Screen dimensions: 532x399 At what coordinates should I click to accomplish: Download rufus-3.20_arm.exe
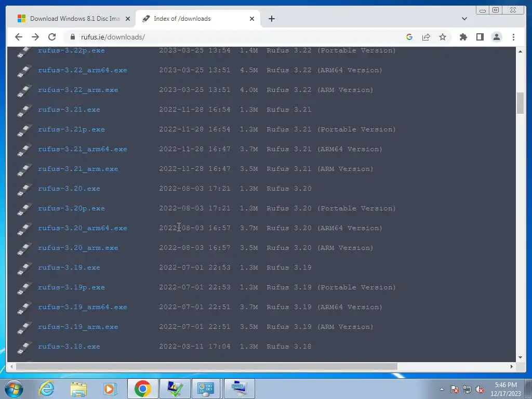78,248
